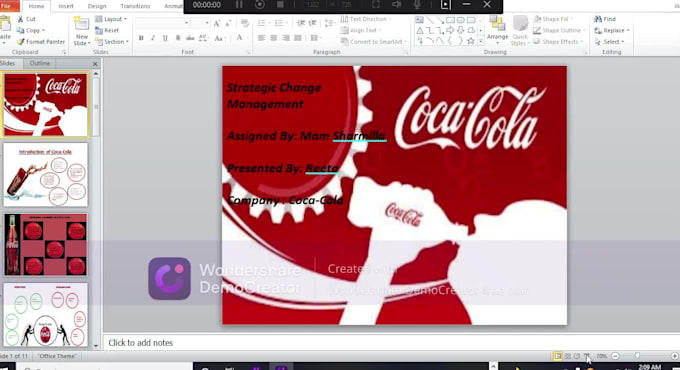This screenshot has width=680, height=370.
Task: Toggle Italic formatting
Action: (x=153, y=38)
